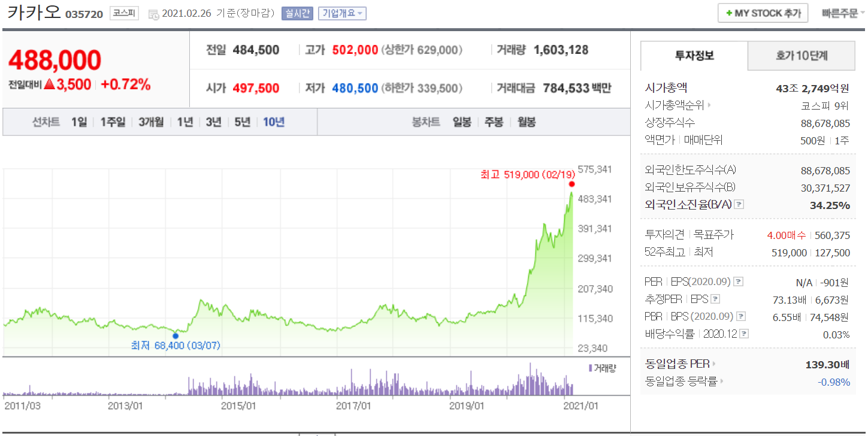Click the help icon next to 추정PER EPS
Image resolution: width=868 pixels, height=436 pixels.
715,299
